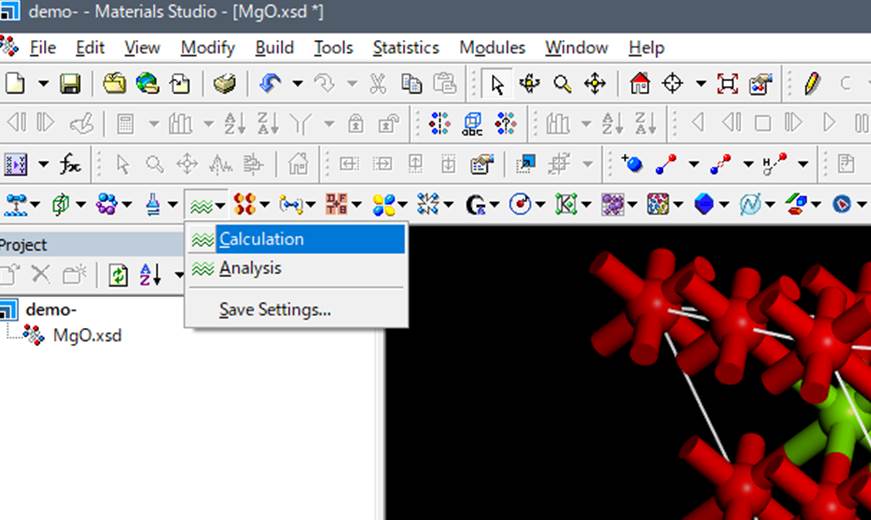Viewport: 871px width, 520px height.
Task: Open the Edit menu
Action: [x=90, y=48]
